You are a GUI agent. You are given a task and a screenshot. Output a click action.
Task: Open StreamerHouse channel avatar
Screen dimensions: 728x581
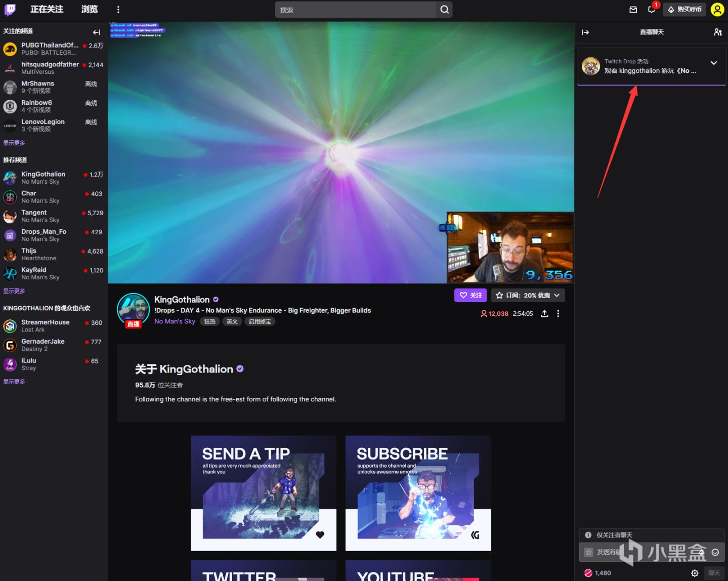click(x=10, y=326)
